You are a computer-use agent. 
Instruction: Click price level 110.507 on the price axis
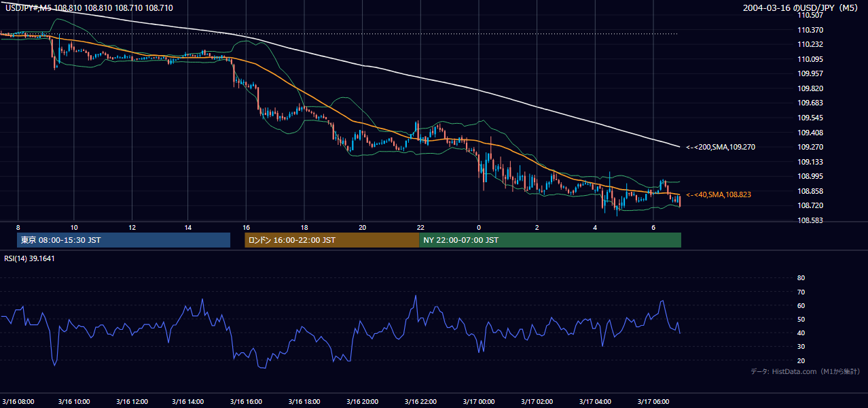click(810, 15)
